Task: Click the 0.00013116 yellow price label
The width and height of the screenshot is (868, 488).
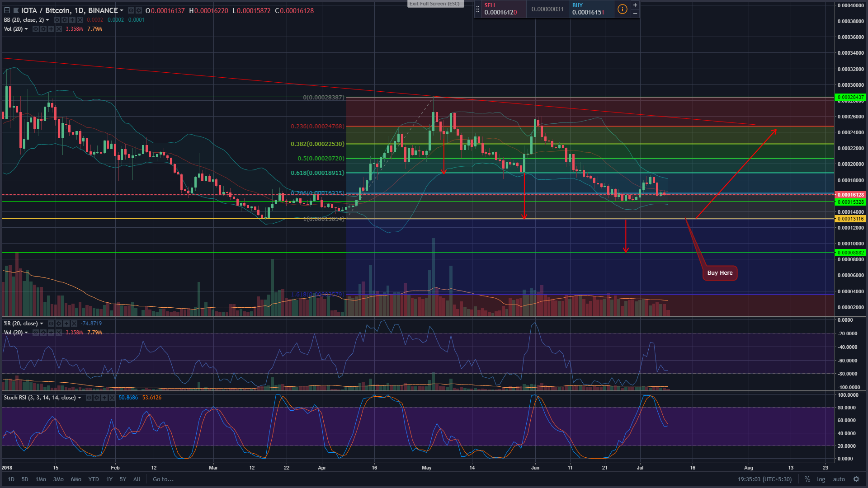Action: click(x=850, y=219)
